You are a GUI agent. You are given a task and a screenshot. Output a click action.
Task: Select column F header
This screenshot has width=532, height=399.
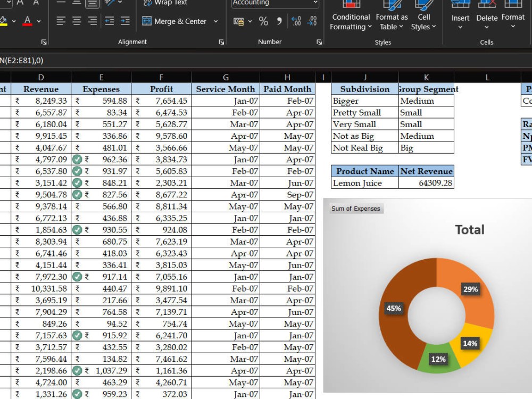(x=161, y=77)
